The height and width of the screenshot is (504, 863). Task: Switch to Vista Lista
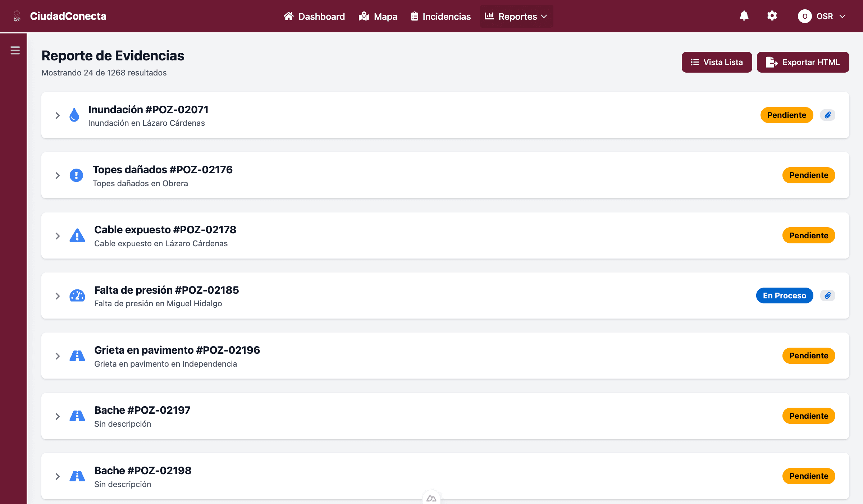[x=717, y=62]
